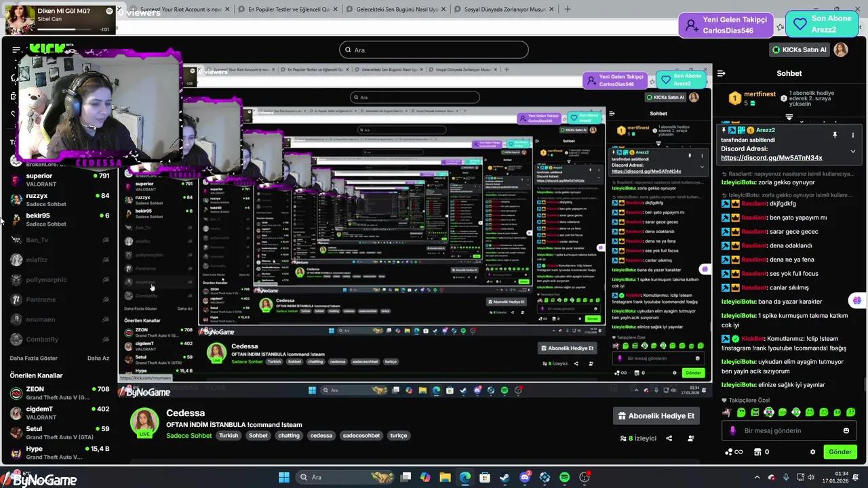Open Cedessa's live profile avatar
This screenshot has height=488, width=868.
pyautogui.click(x=144, y=422)
